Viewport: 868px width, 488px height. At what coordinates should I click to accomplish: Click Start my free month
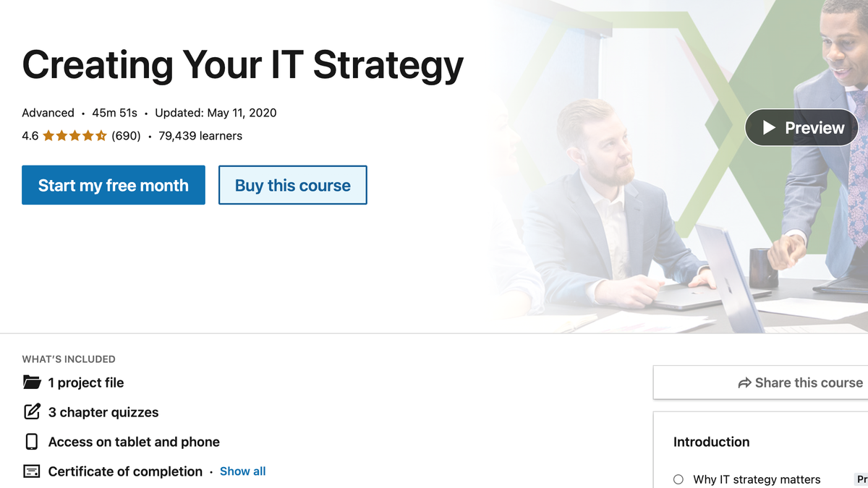113,185
